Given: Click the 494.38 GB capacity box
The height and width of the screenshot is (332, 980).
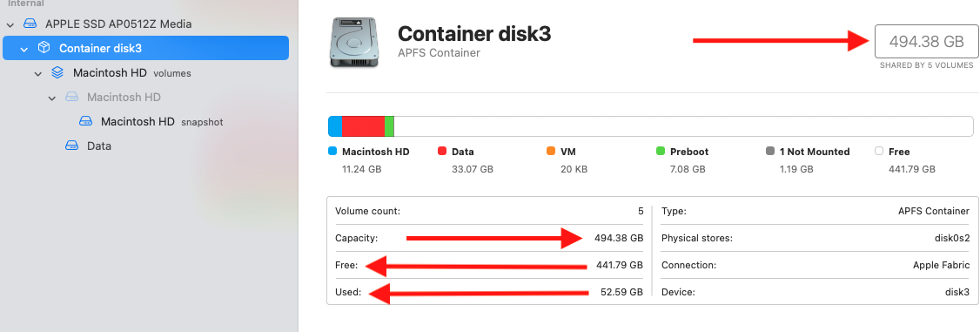Looking at the screenshot, I should [926, 41].
